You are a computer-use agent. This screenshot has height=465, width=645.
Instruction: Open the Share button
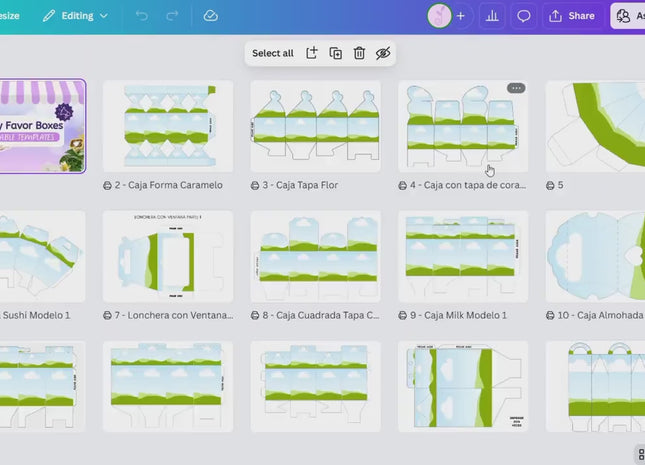tap(572, 16)
